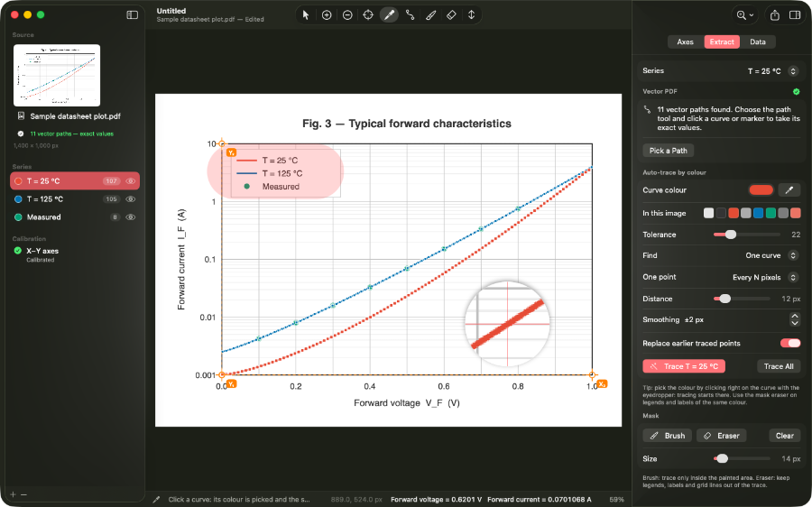Click the red circle icon of the T = 25 °C series
Screen dimensions: 812x507
click(x=18, y=181)
